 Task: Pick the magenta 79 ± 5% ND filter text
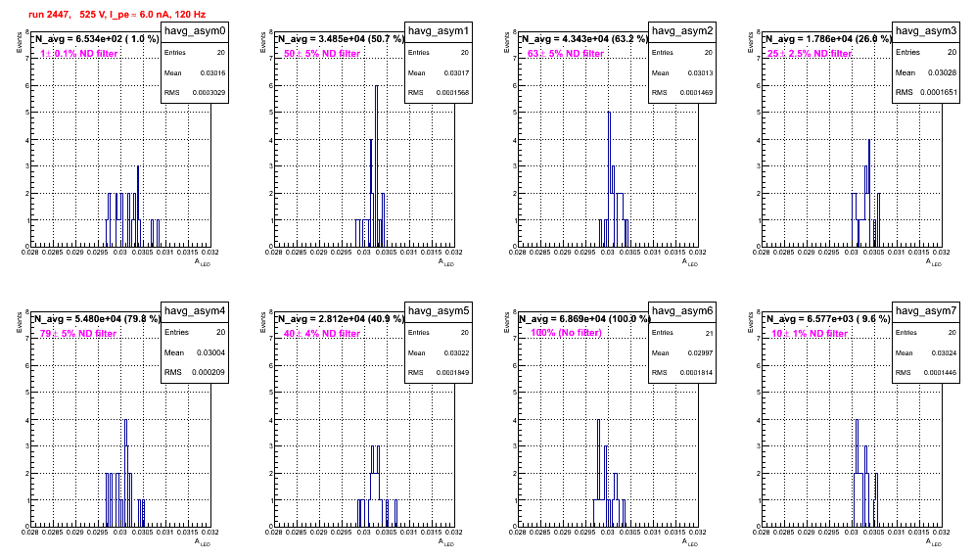point(78,334)
